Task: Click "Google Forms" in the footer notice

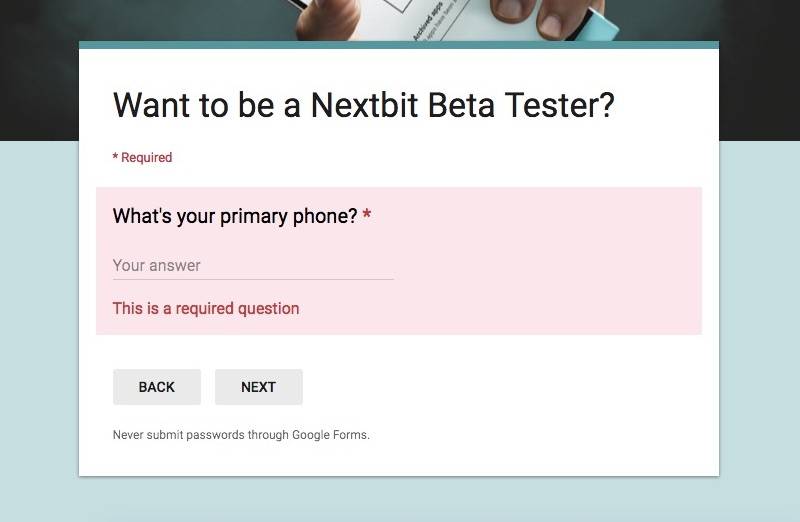Action: pyautogui.click(x=330, y=435)
